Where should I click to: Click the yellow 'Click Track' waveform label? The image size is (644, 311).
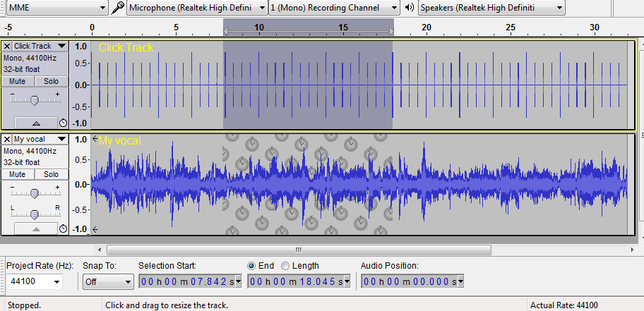point(126,47)
